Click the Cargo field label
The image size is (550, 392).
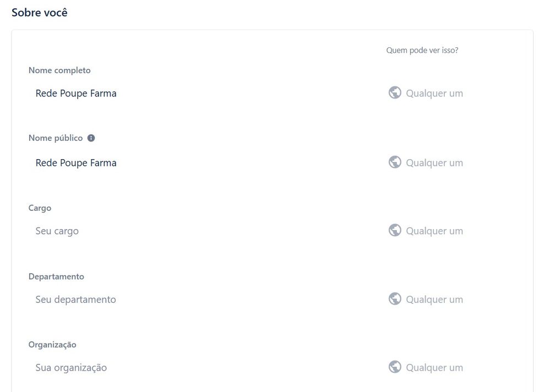(40, 208)
